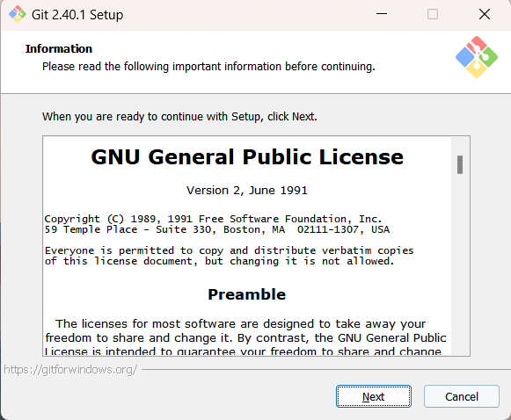Click the 'When you are ready to continue' instruction
This screenshot has height=420, width=511.
coord(179,117)
